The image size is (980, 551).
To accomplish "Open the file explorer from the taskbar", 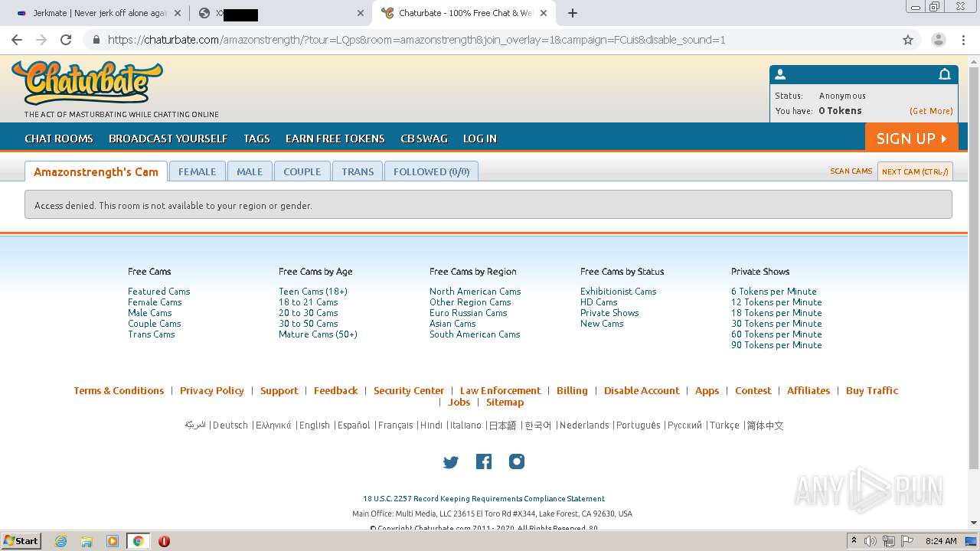I will click(x=87, y=541).
